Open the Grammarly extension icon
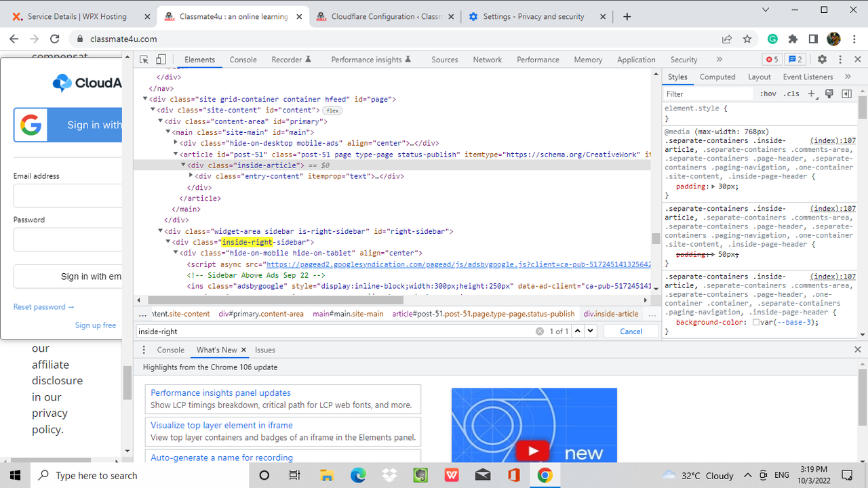Image resolution: width=868 pixels, height=488 pixels. pyautogui.click(x=773, y=39)
